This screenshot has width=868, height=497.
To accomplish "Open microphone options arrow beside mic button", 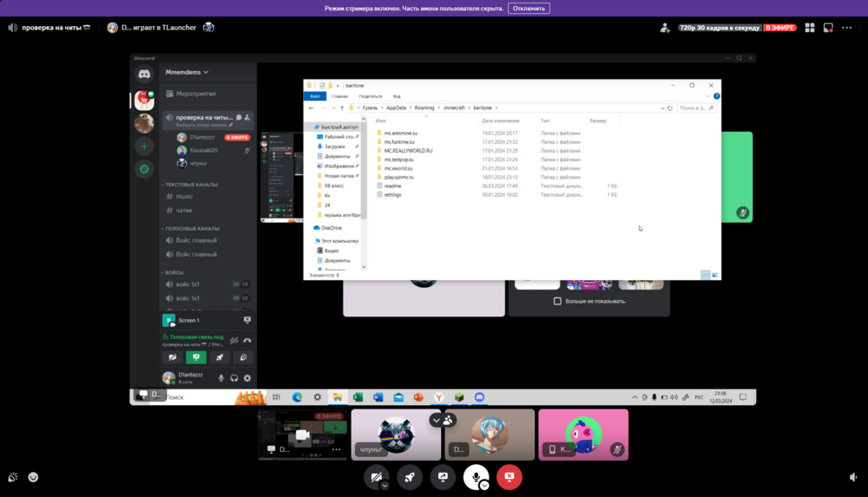I will 484,486.
